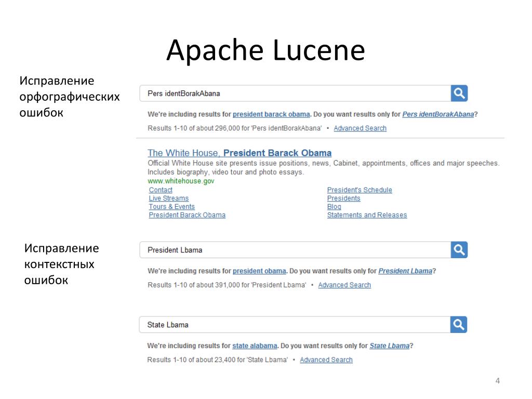This screenshot has width=532, height=399.
Task: Focus the 'Pers identBorakAbana' search field
Action: 295,94
